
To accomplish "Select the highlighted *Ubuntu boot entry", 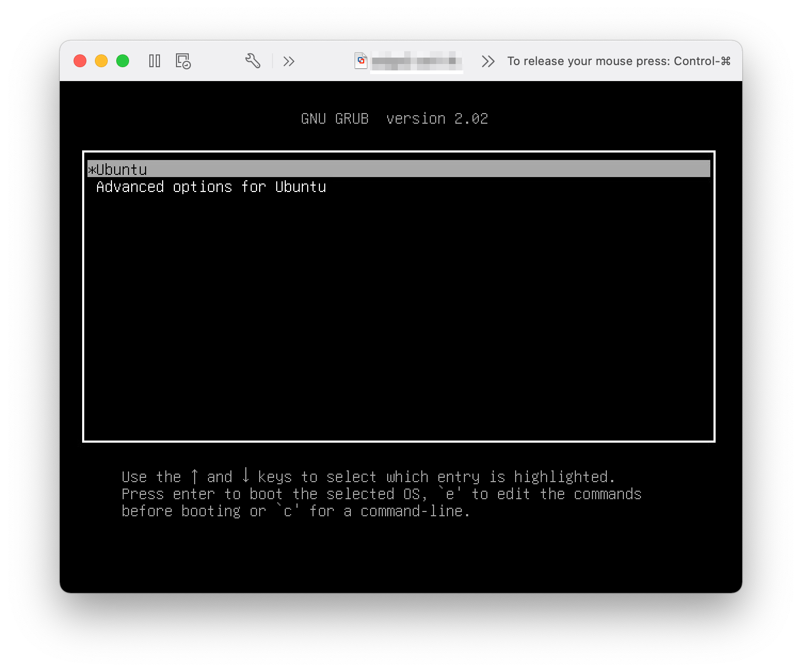I will click(399, 169).
